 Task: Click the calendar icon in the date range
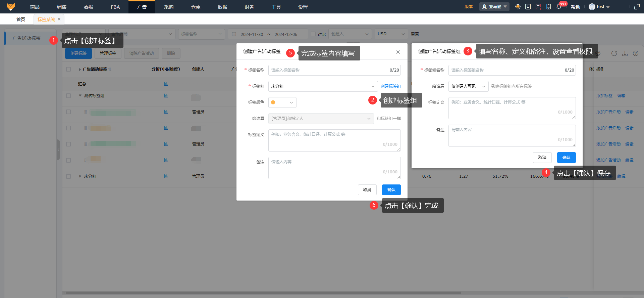click(x=234, y=34)
